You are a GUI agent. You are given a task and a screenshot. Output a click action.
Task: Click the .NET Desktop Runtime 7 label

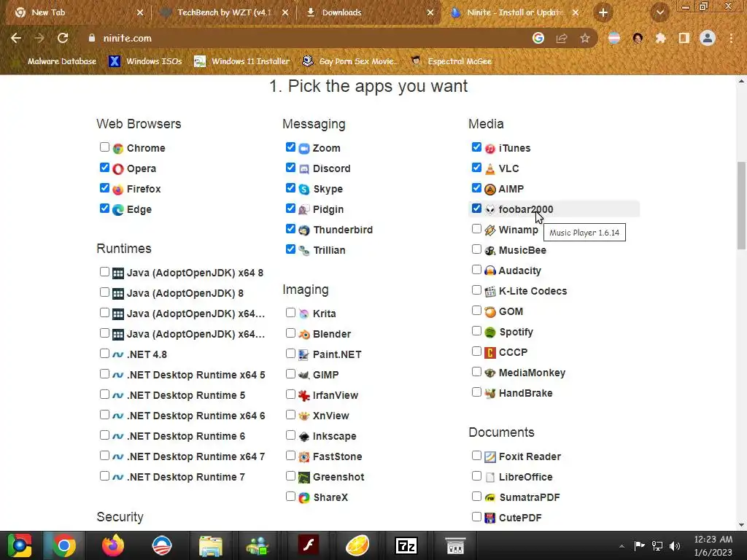(186, 477)
